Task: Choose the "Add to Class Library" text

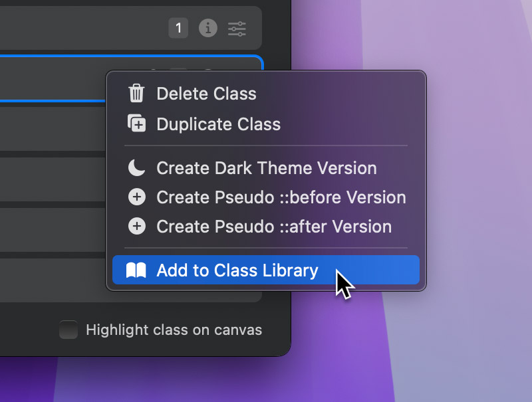Action: pos(237,270)
